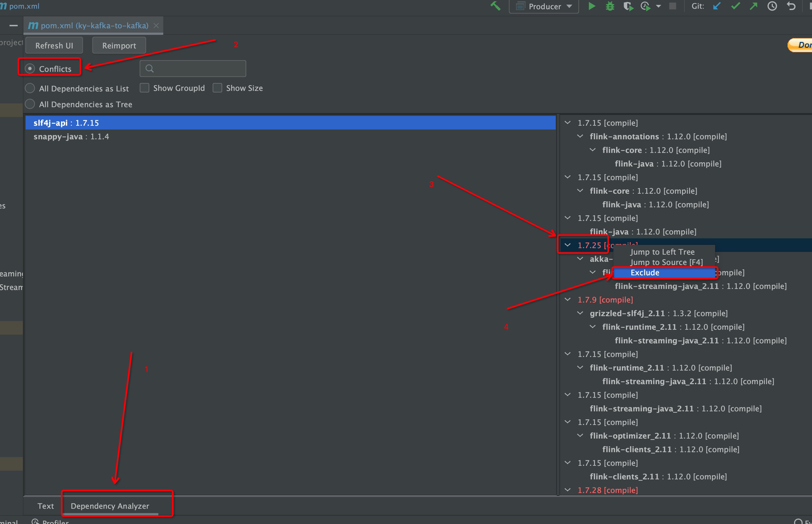
Task: Click the Reimport button
Action: point(118,45)
